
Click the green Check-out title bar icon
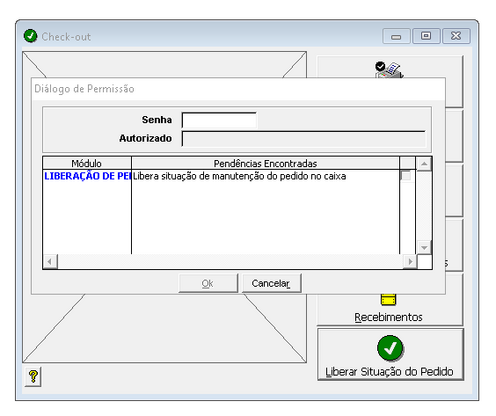[x=30, y=36]
